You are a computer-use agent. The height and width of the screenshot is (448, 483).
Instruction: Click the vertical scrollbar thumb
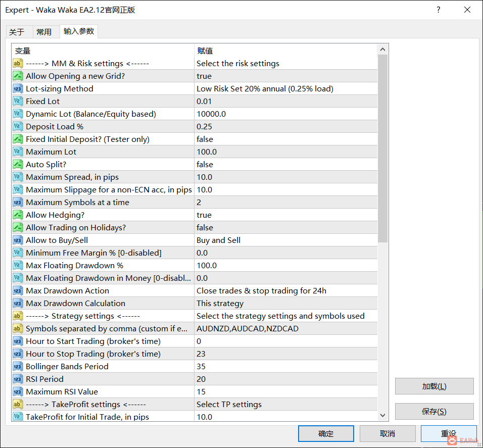coord(382,148)
